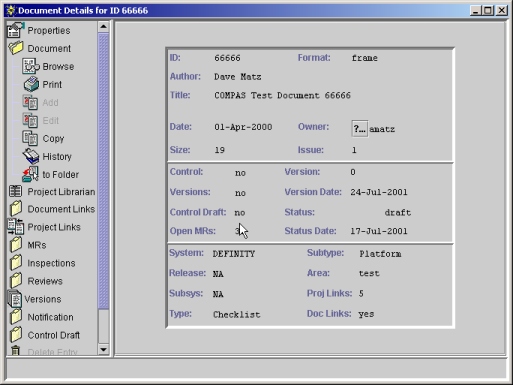Open the Document Links label
513x385 pixels.
point(61,209)
